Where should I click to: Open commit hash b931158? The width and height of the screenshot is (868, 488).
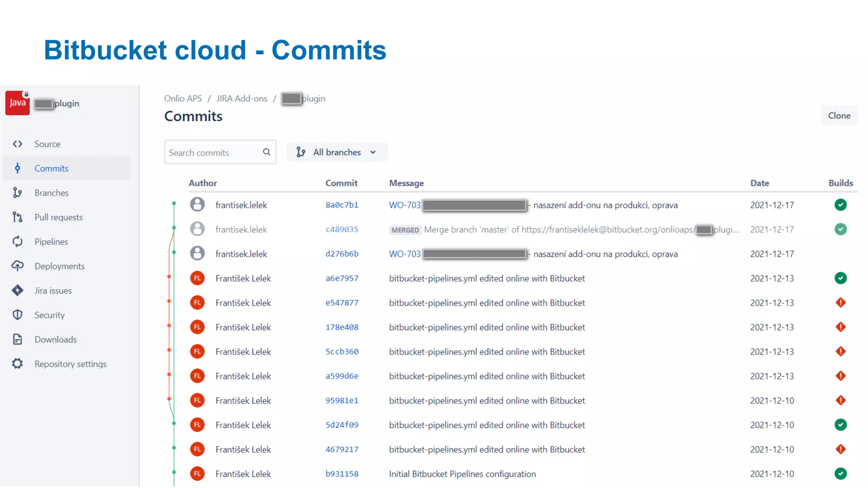[x=342, y=474]
